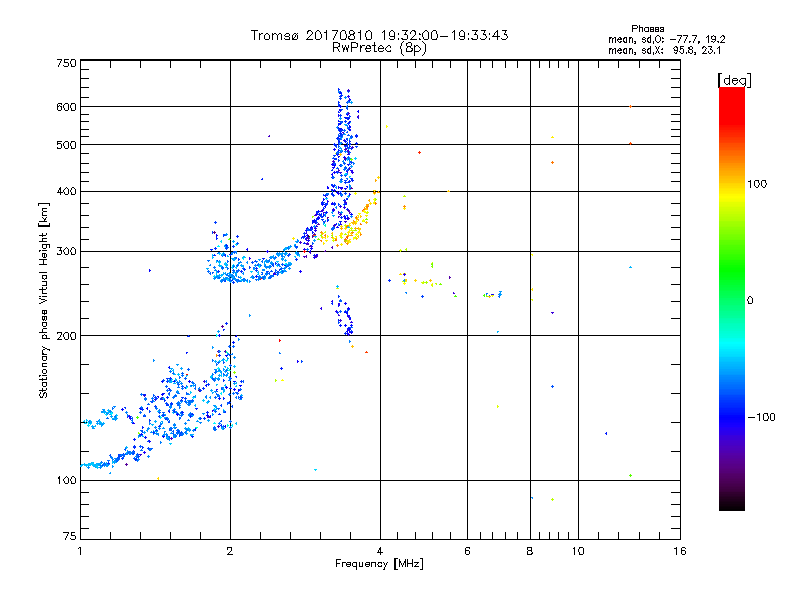The height and width of the screenshot is (600, 800).
Task: Click the x-axis tick label "10"
Action: tap(578, 551)
